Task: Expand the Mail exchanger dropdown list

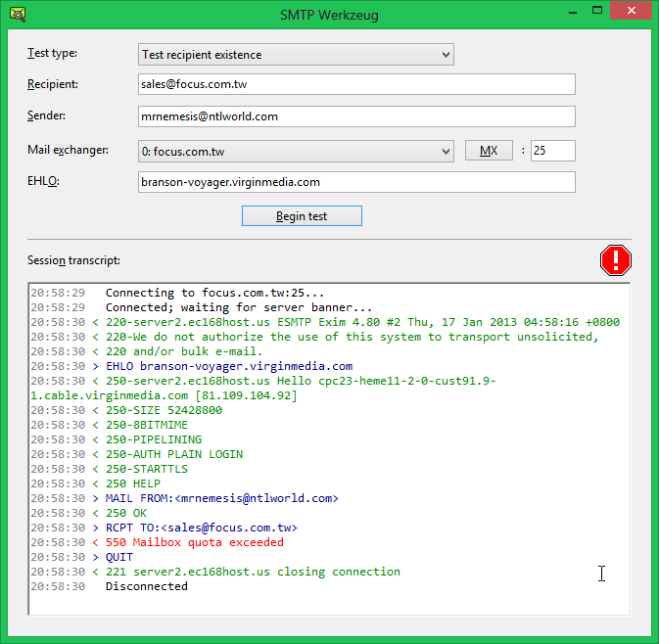Action: 296,151
